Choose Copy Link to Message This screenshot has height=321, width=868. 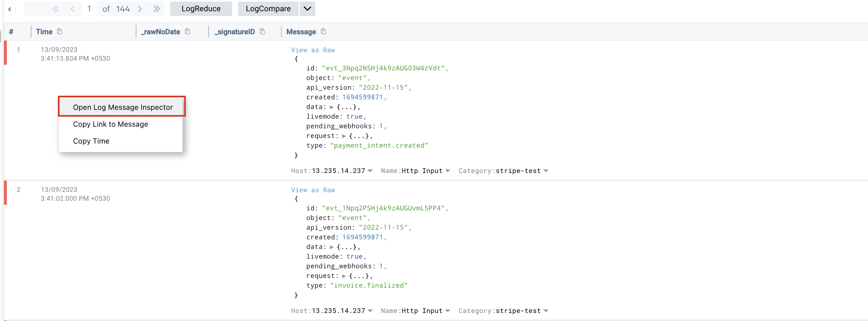111,124
